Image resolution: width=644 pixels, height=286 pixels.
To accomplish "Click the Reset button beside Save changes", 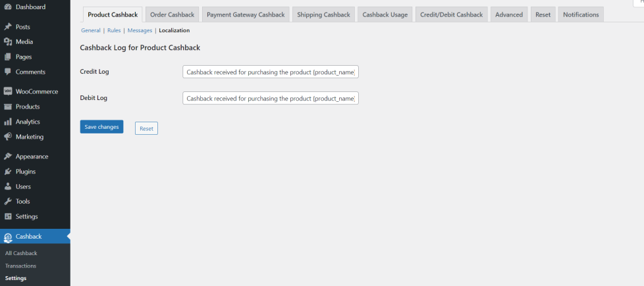I will (146, 128).
